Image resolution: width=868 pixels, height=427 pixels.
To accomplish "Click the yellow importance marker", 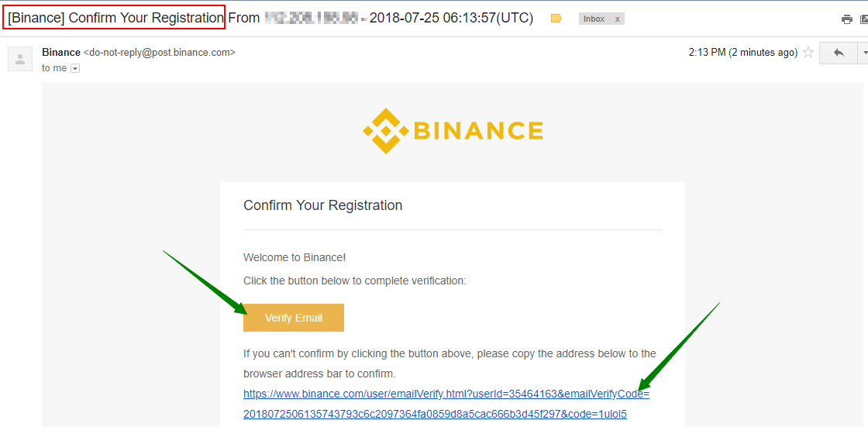I will 556,19.
